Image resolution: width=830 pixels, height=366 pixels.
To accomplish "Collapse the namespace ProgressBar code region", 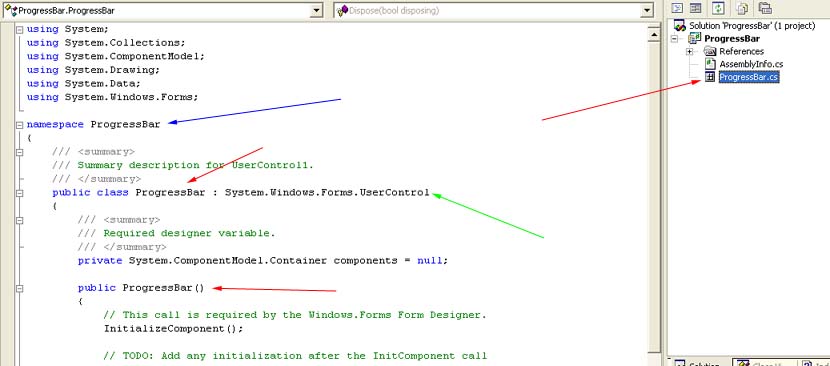I will 20,125.
